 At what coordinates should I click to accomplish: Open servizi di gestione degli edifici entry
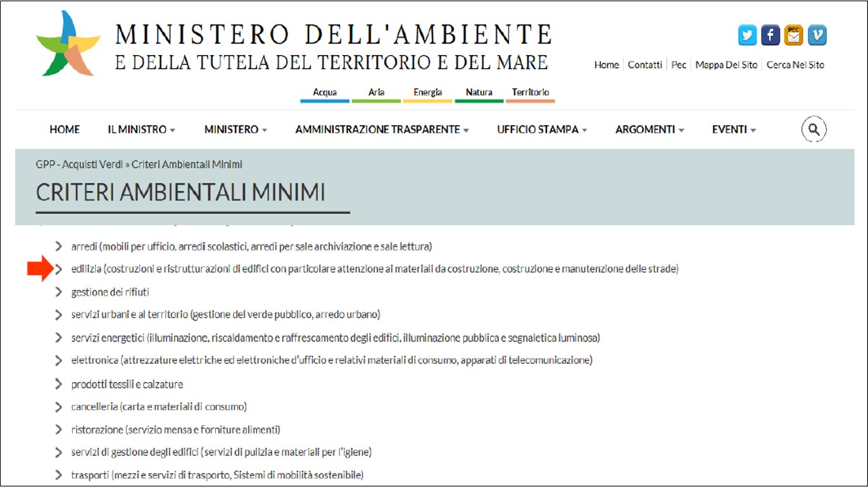tap(221, 452)
